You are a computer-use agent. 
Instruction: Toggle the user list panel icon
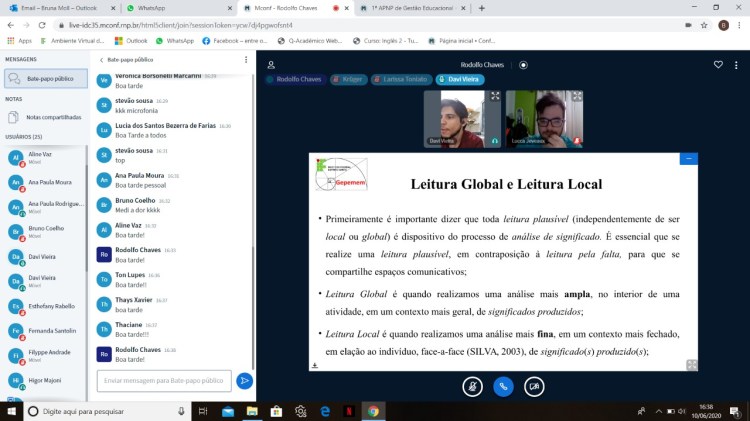(x=271, y=65)
